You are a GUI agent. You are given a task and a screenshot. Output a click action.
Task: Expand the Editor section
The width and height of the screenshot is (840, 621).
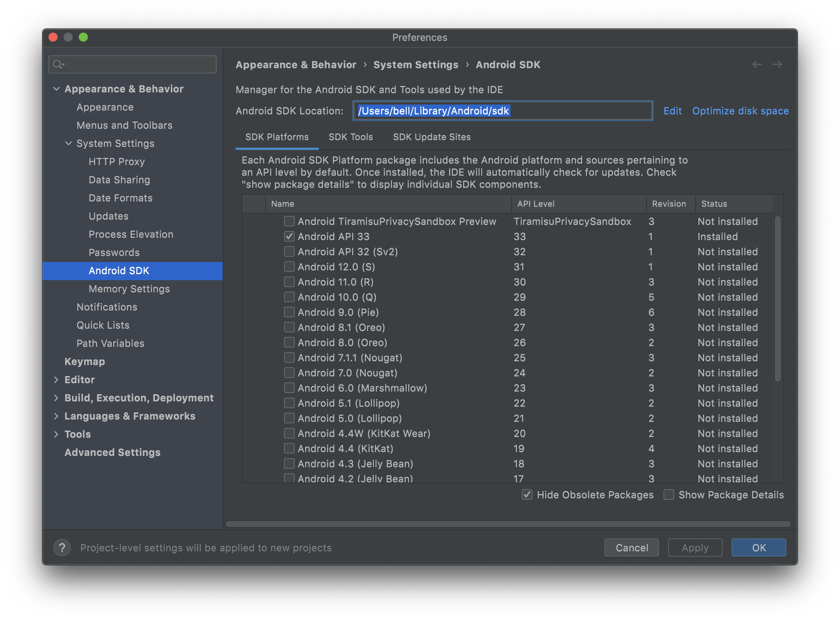56,380
